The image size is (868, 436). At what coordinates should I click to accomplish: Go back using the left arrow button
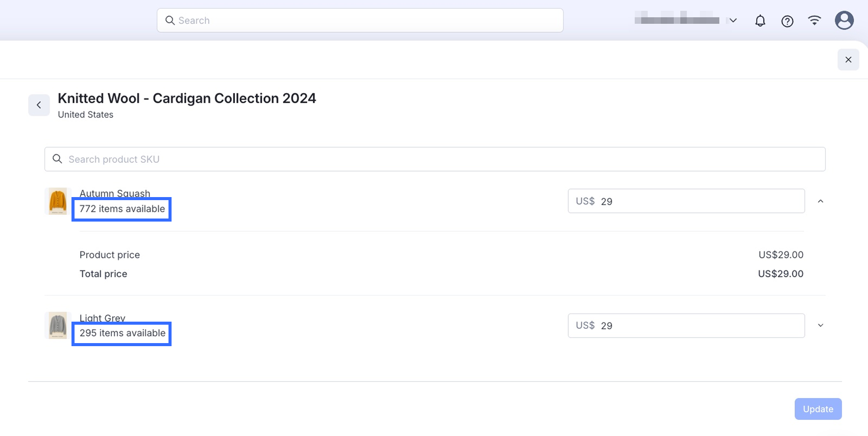point(39,105)
